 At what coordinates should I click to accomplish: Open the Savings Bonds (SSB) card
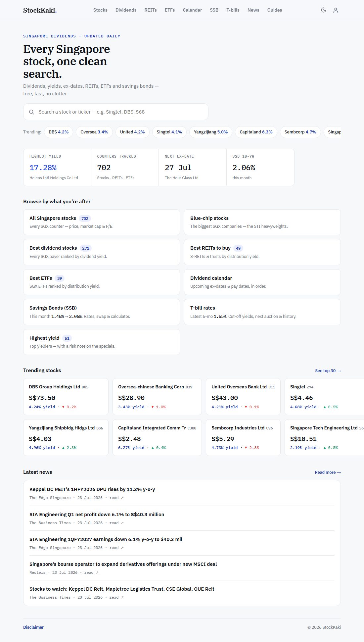[102, 312]
